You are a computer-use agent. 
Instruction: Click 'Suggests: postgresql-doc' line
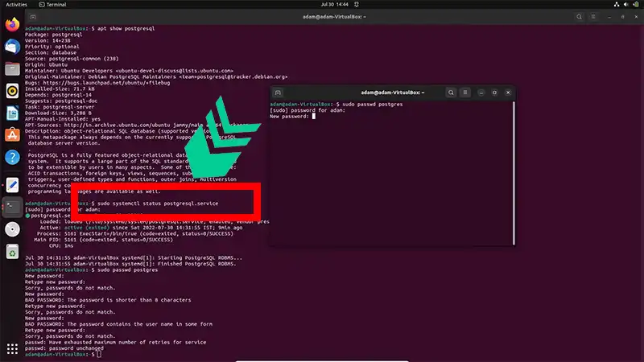(61, 101)
